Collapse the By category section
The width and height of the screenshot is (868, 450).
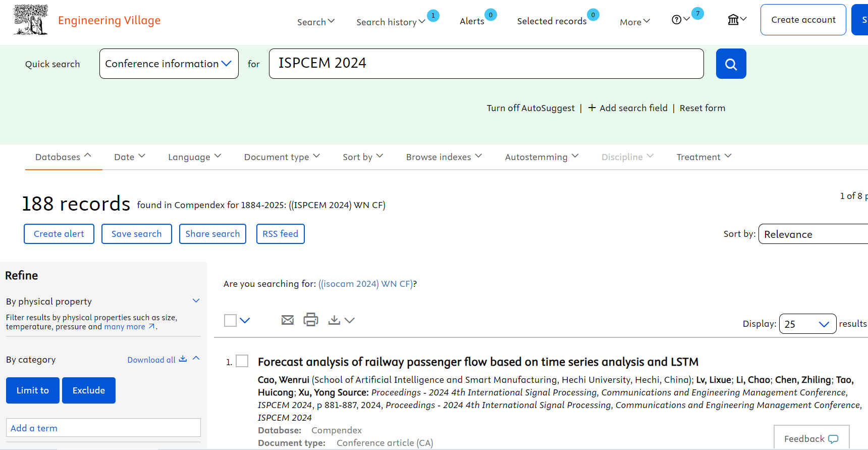point(196,358)
